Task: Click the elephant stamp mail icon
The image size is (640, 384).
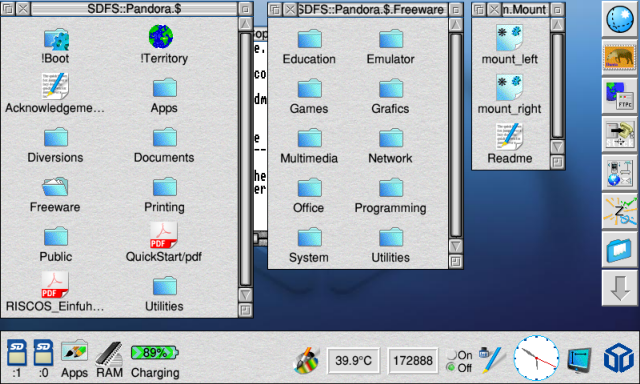Action: pyautogui.click(x=620, y=58)
